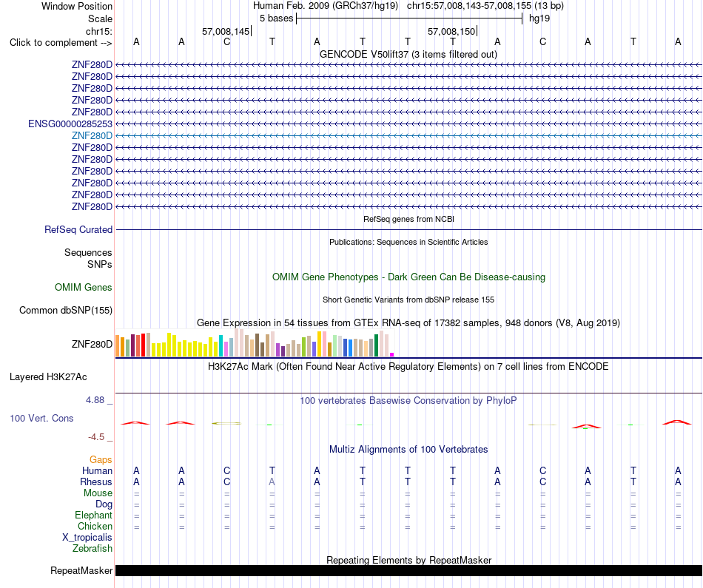Click the RepeatMasker track label

coord(81,570)
